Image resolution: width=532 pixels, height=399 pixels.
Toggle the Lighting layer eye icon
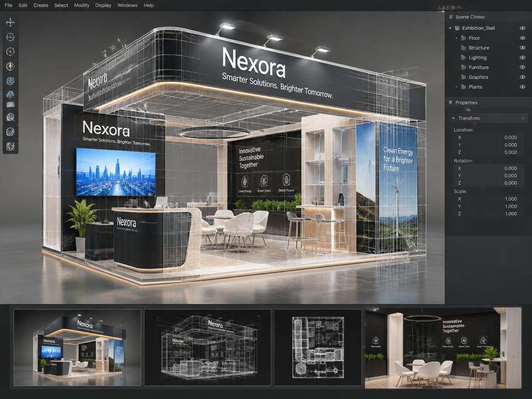[523, 58]
